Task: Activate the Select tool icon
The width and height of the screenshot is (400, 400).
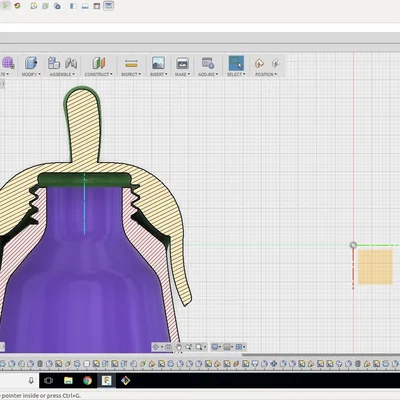Action: click(x=236, y=63)
